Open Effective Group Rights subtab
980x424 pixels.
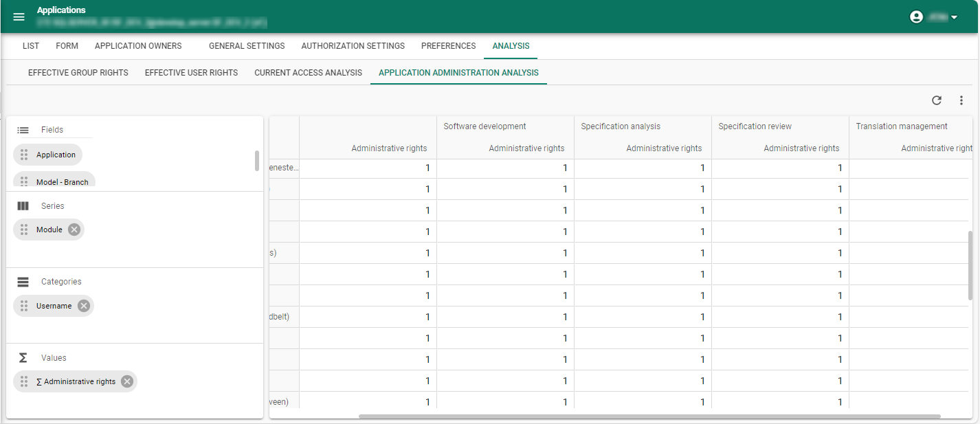(78, 72)
